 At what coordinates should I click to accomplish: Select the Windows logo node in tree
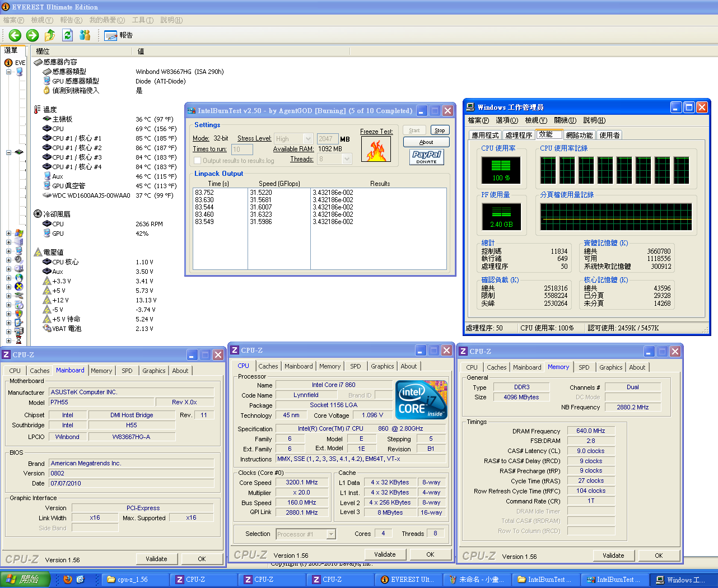click(19, 233)
